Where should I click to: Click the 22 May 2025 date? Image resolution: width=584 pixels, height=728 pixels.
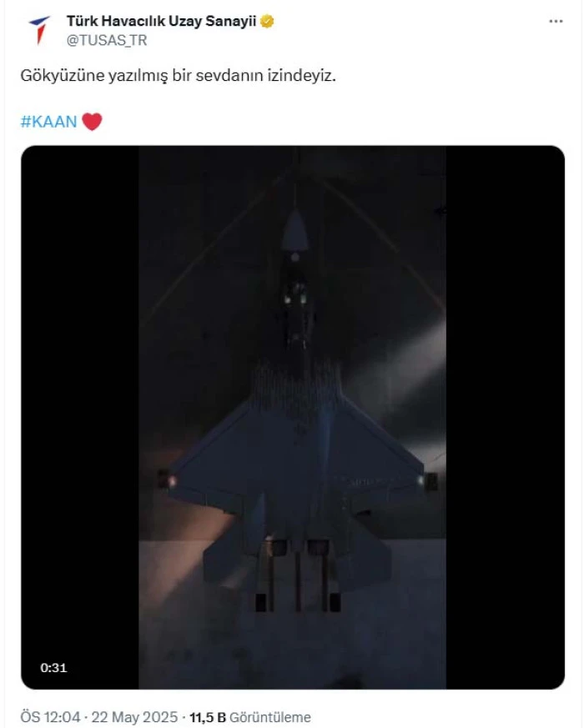point(134,717)
